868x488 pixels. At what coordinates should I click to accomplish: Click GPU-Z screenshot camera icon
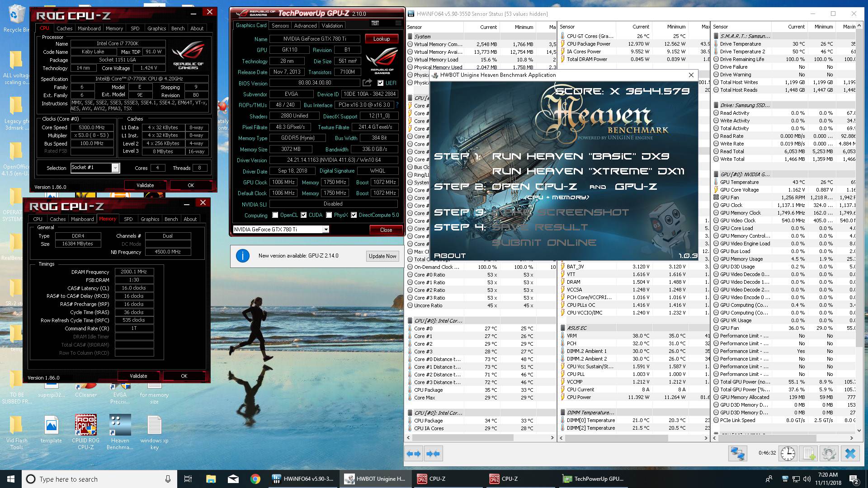(375, 23)
